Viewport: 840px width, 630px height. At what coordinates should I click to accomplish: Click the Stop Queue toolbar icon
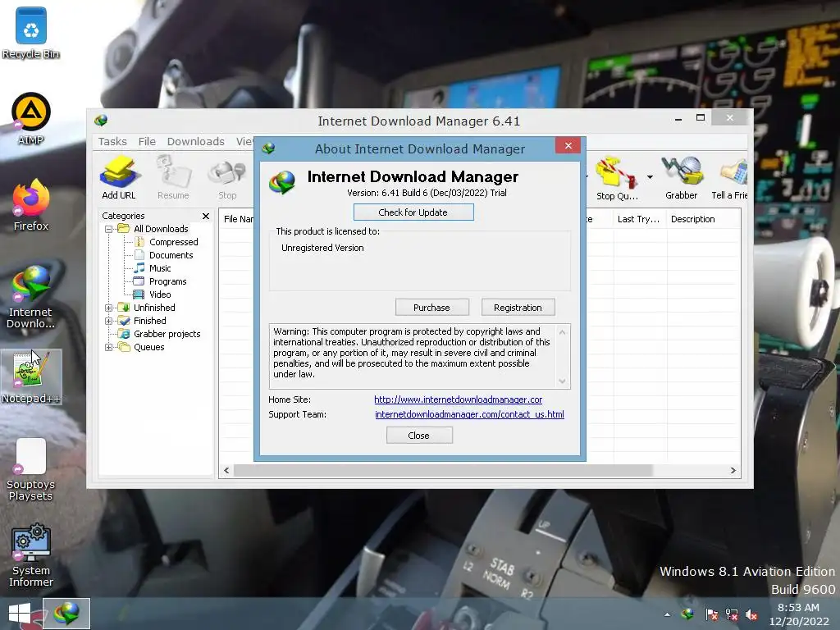(x=617, y=178)
